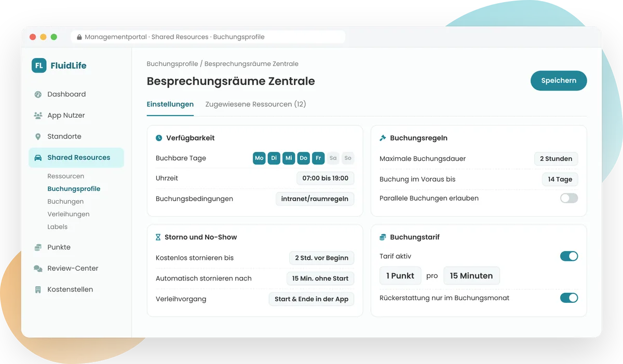Click the FluidLife FL logo icon

[x=39, y=65]
